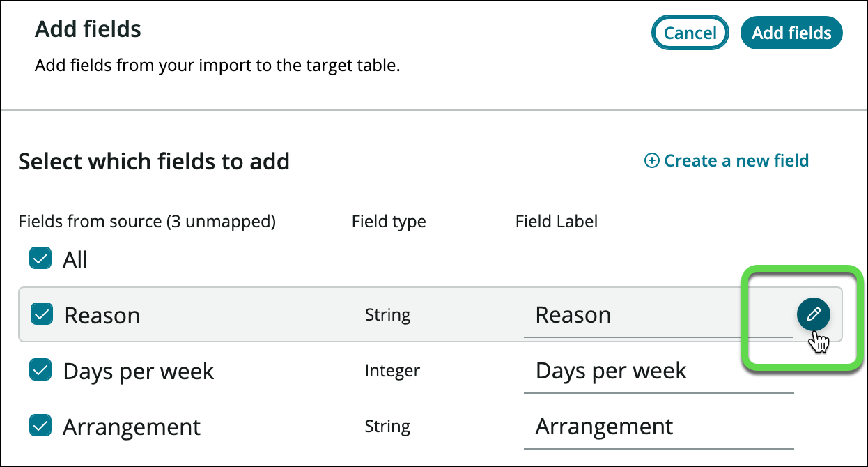Focus the Reason field label input

[x=657, y=316]
